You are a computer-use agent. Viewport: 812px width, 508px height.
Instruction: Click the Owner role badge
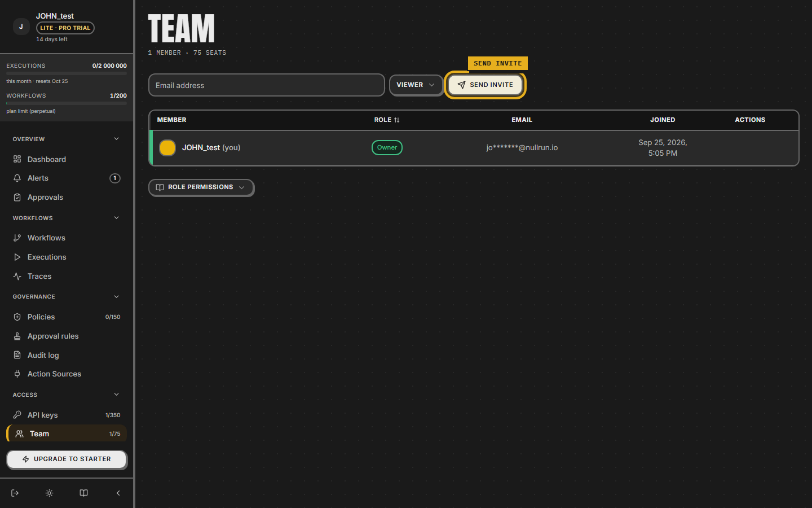pyautogui.click(x=387, y=147)
